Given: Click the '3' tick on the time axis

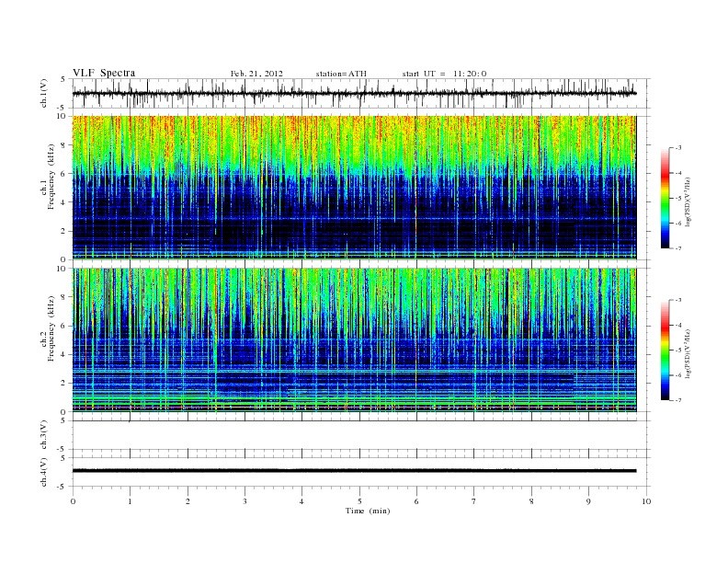Looking at the screenshot, I should pyautogui.click(x=245, y=501).
